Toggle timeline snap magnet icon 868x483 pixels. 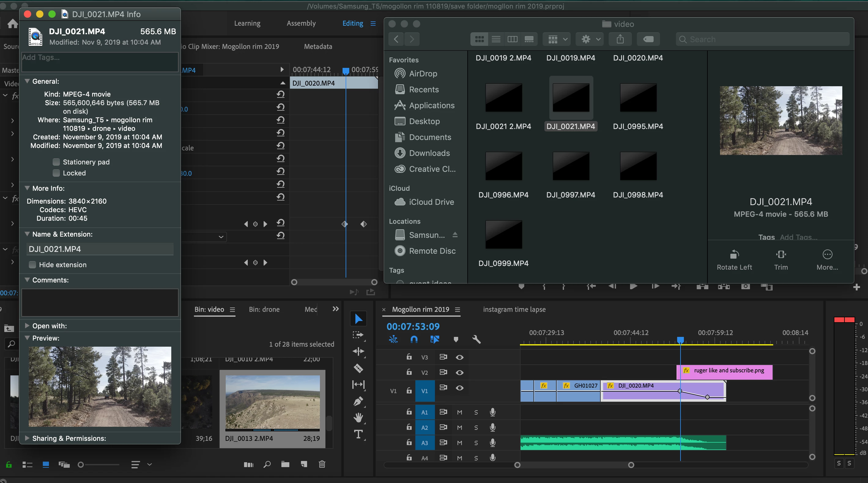coord(414,339)
